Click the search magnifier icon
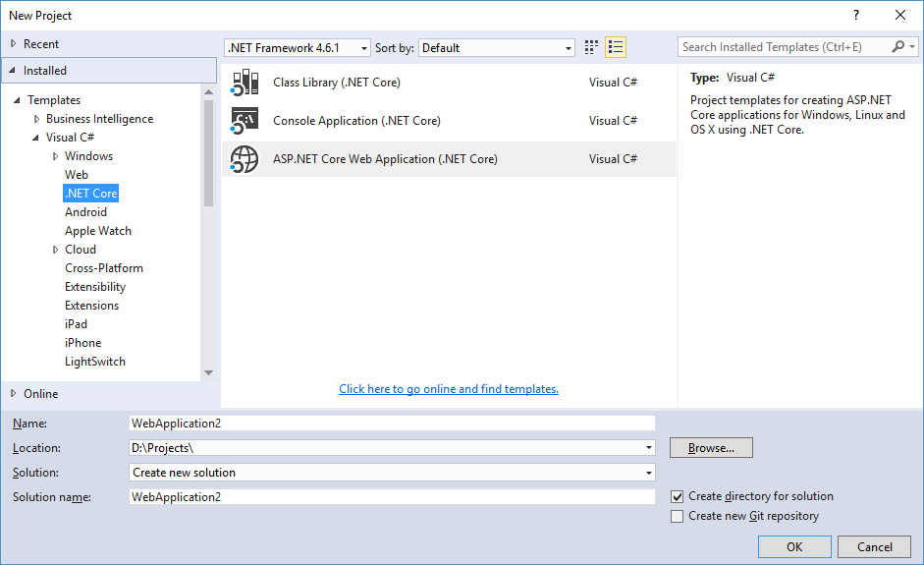Viewport: 924px width, 565px height. 898,46
